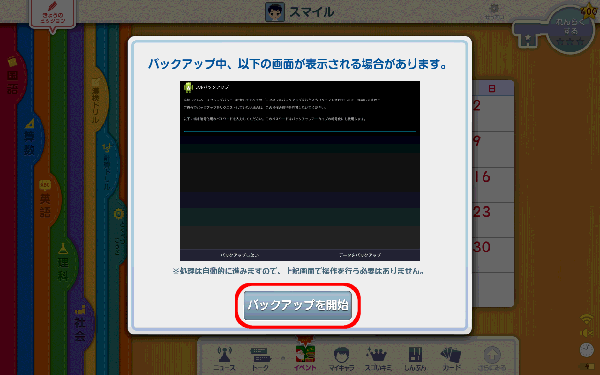Select the 英語 subject tab

click(x=46, y=200)
